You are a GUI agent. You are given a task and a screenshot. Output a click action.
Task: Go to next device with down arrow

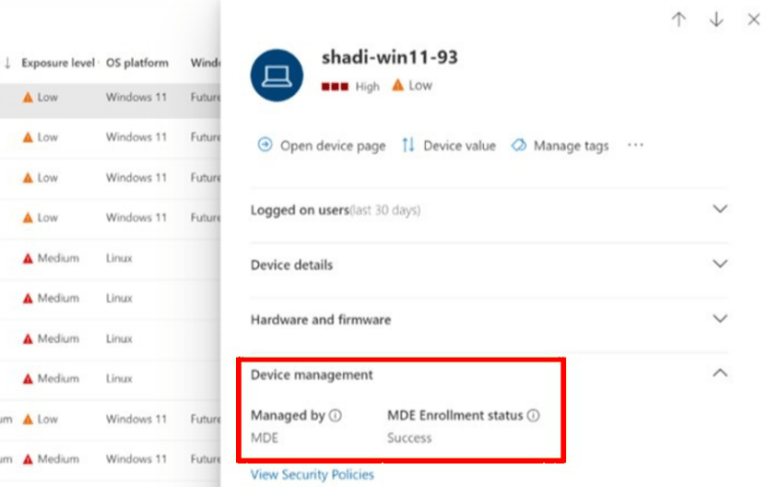coord(716,19)
